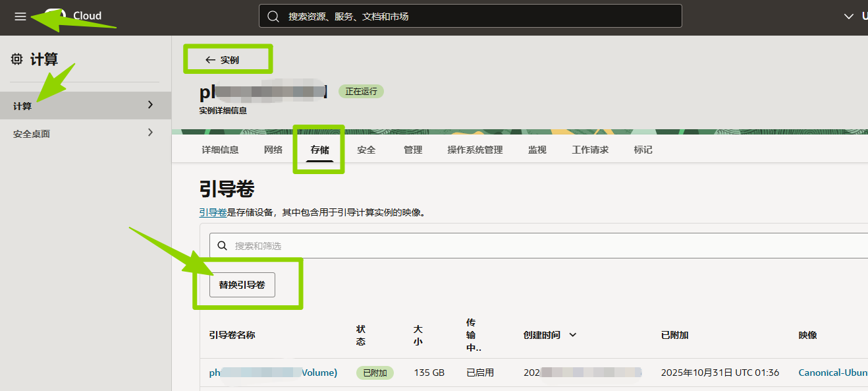Click the back arrow beside 实例

(x=210, y=60)
